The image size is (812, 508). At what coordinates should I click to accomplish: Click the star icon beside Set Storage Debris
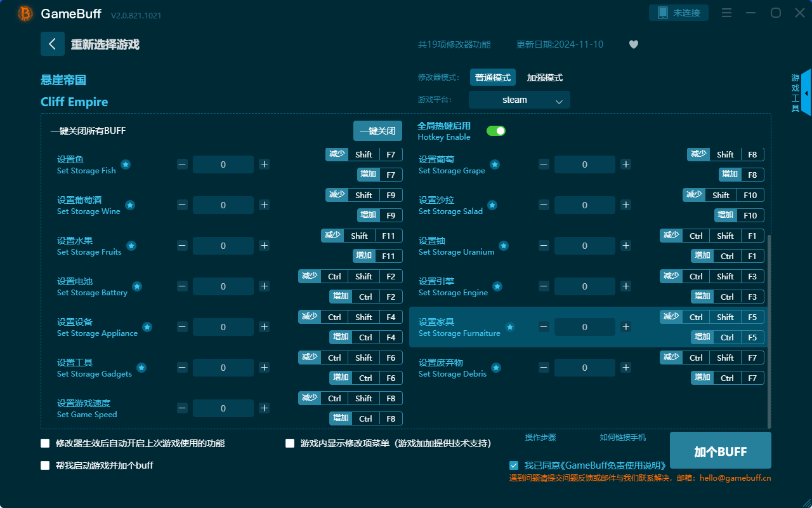[495, 367]
